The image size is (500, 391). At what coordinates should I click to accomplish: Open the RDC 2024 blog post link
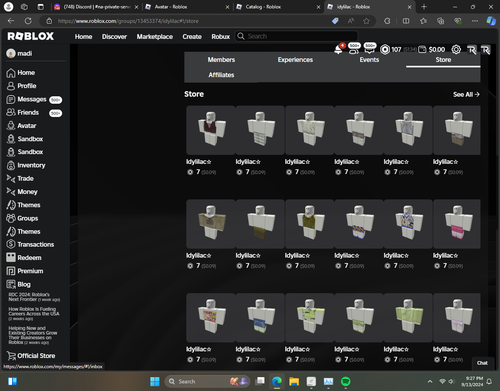pyautogui.click(x=34, y=297)
